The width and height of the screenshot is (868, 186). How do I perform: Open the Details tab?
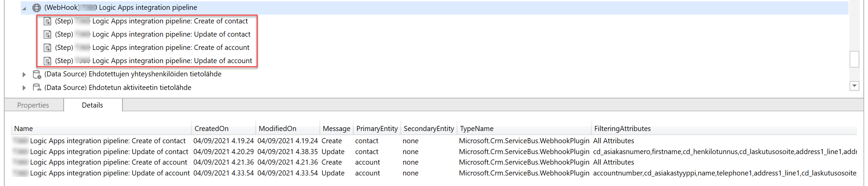click(92, 105)
